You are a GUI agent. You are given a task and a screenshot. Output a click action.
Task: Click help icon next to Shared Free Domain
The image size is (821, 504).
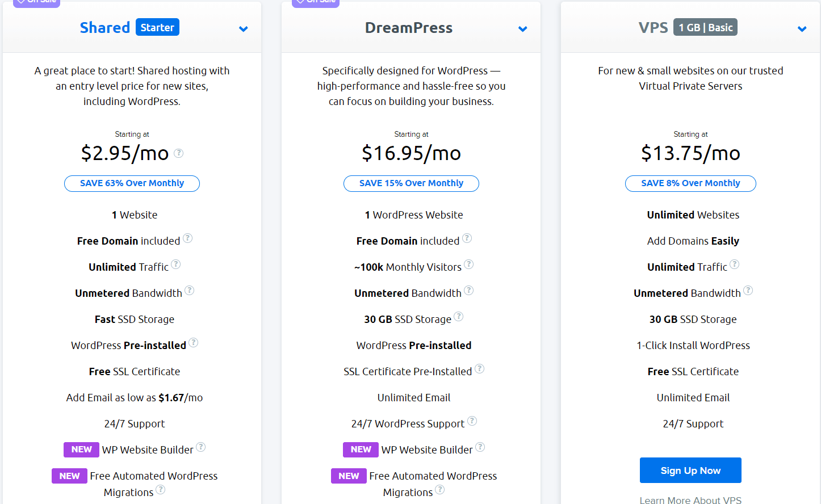pos(187,238)
